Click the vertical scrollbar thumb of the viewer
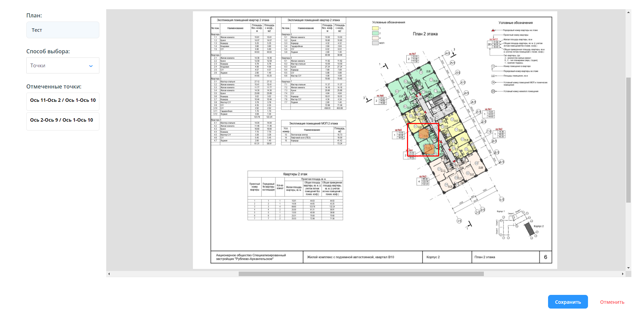The image size is (644, 313). pos(628,140)
